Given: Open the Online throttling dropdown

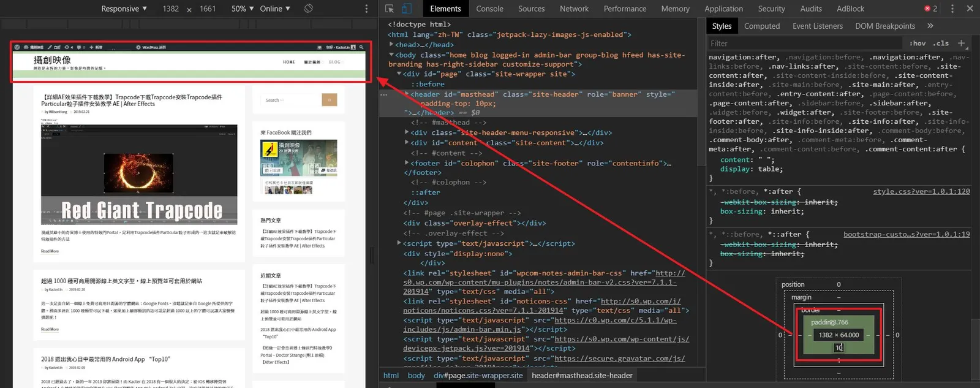Looking at the screenshot, I should click(275, 9).
